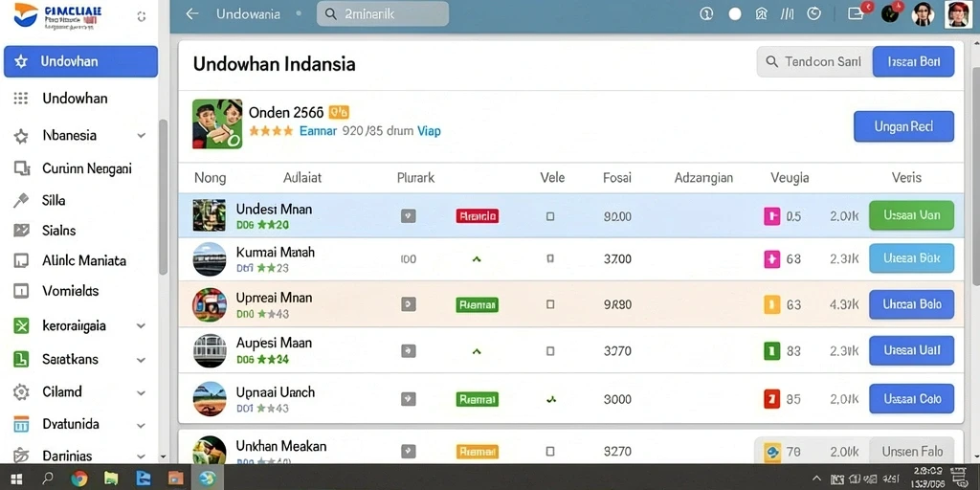This screenshot has height=490, width=980.
Task: Toggle the checkbox in Undesi Mnan row
Action: 550,216
